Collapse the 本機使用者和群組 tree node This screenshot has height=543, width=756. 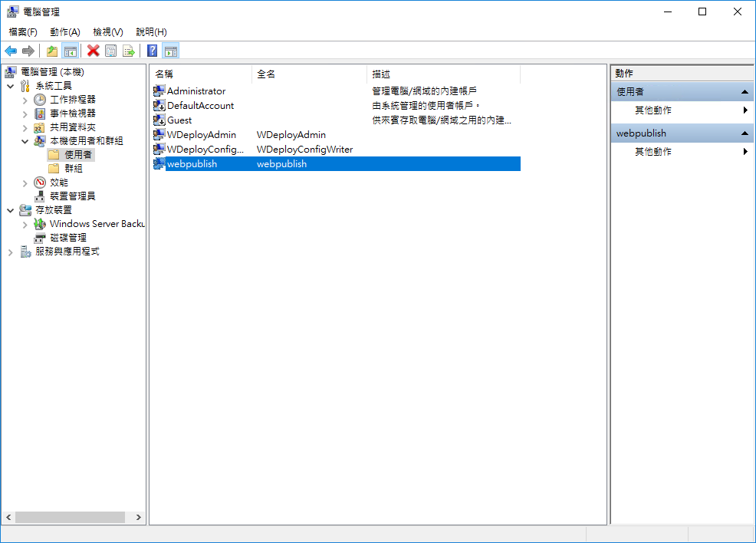pos(25,141)
